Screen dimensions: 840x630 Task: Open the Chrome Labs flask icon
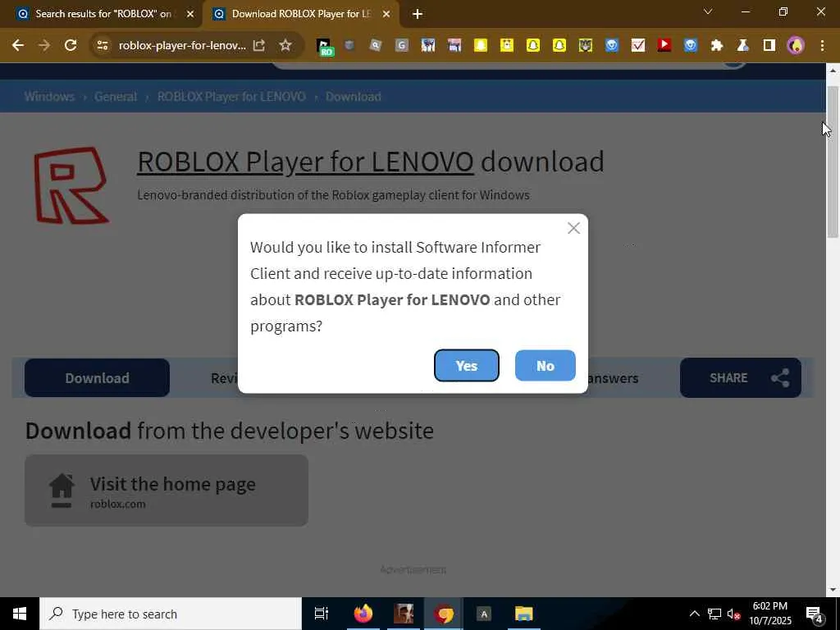pos(742,46)
